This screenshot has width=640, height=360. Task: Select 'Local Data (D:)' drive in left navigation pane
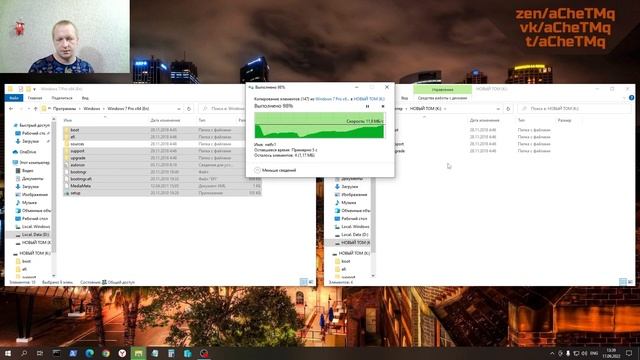point(32,235)
